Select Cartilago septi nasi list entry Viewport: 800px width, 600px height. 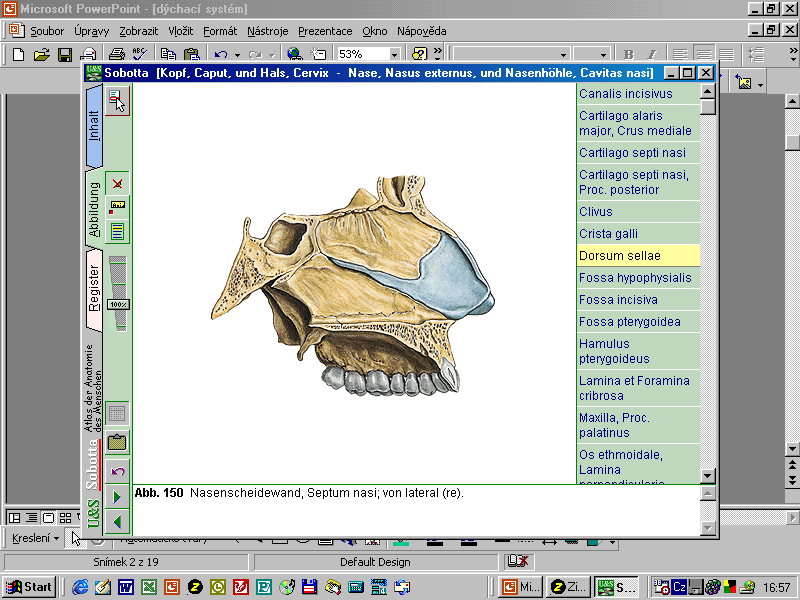(x=638, y=153)
